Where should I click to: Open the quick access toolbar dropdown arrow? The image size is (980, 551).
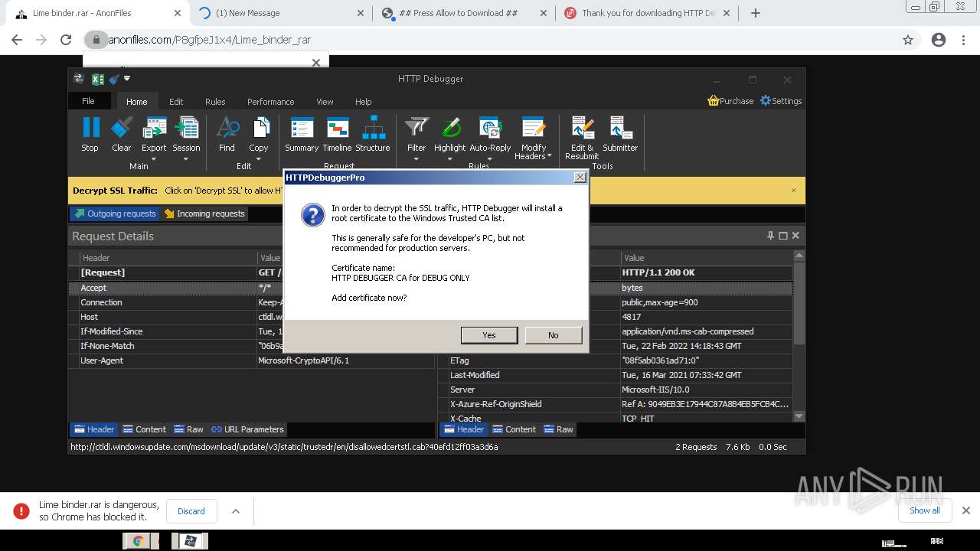tap(127, 78)
